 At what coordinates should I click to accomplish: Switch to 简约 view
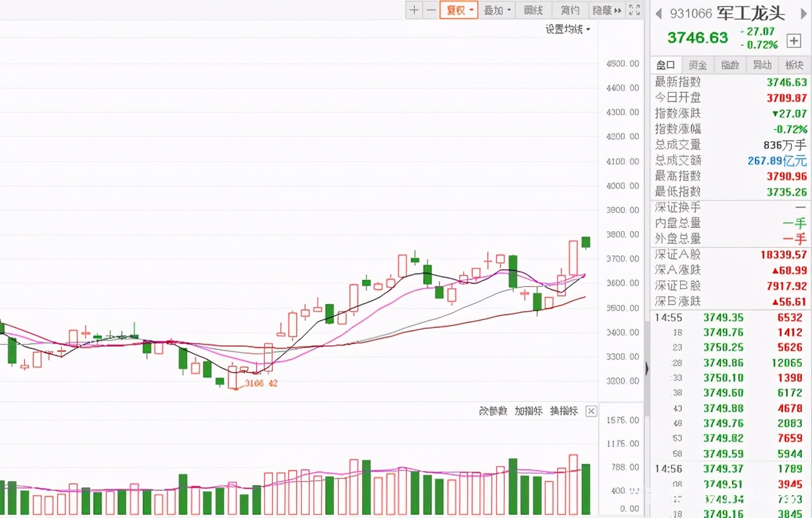point(570,10)
